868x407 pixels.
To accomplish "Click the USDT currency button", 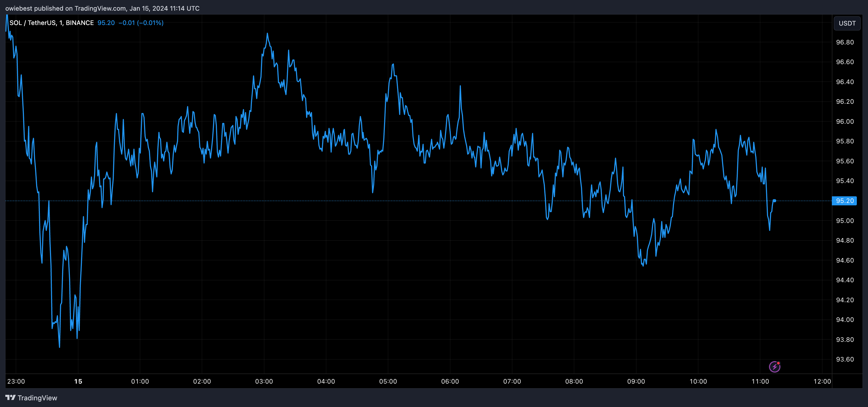I will [847, 23].
